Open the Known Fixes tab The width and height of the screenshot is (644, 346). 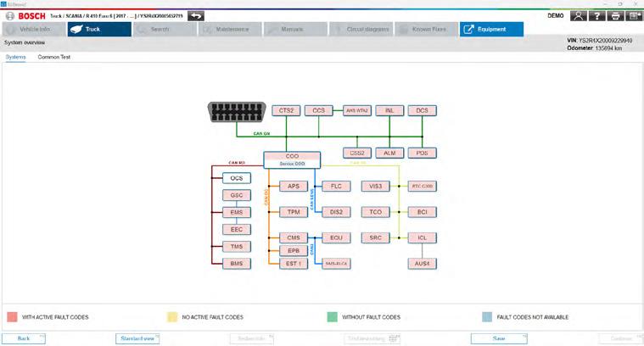pyautogui.click(x=426, y=29)
